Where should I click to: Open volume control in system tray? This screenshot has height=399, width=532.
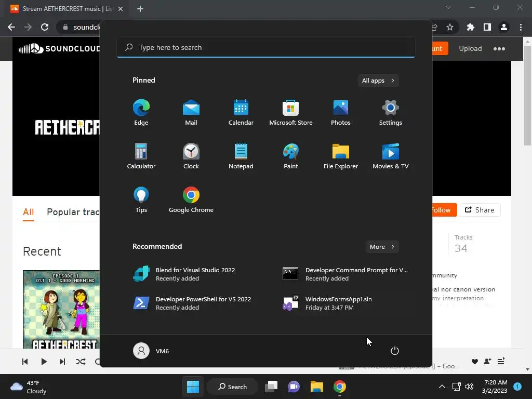point(469,387)
